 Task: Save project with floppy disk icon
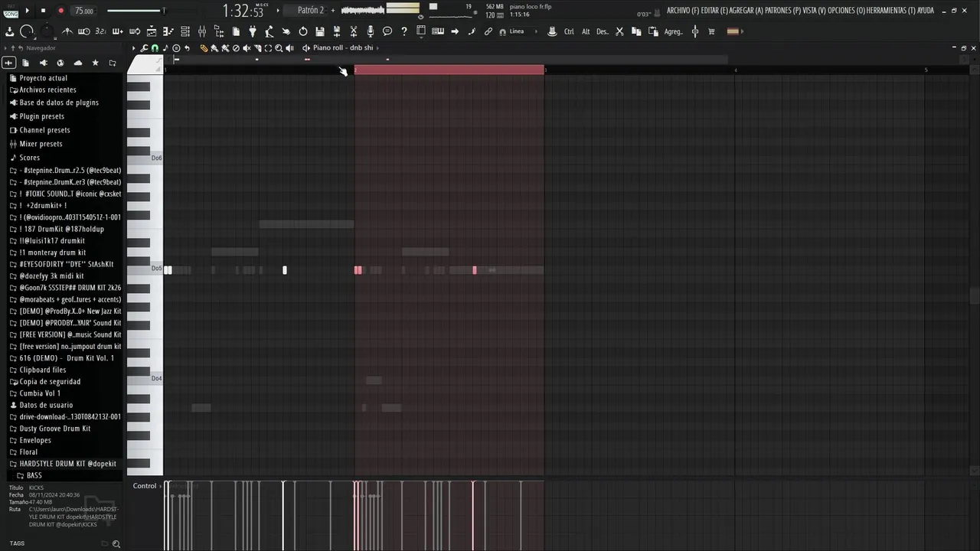click(x=320, y=31)
